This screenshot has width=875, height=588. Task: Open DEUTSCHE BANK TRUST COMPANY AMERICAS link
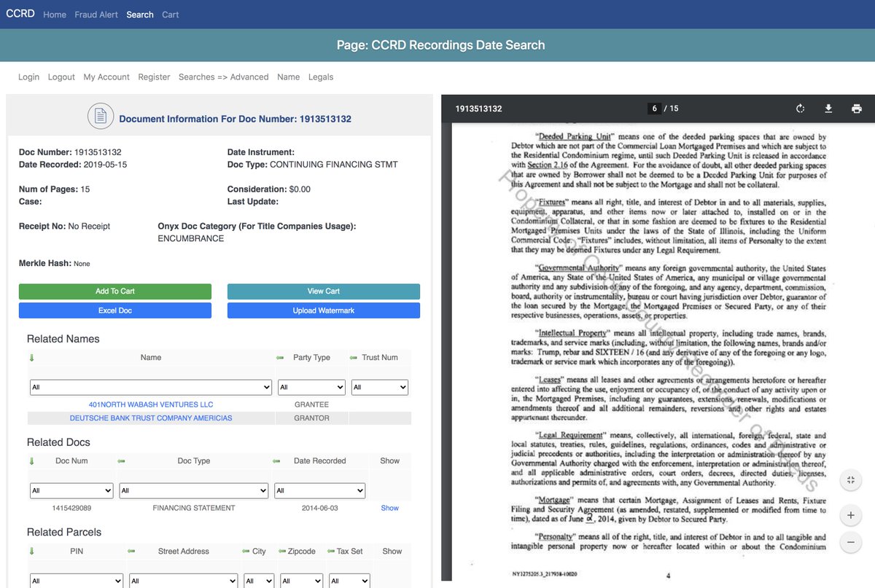click(x=151, y=418)
